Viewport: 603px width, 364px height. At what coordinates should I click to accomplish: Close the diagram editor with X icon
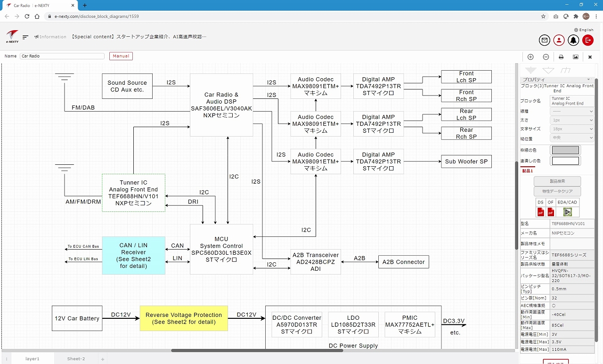tap(590, 57)
